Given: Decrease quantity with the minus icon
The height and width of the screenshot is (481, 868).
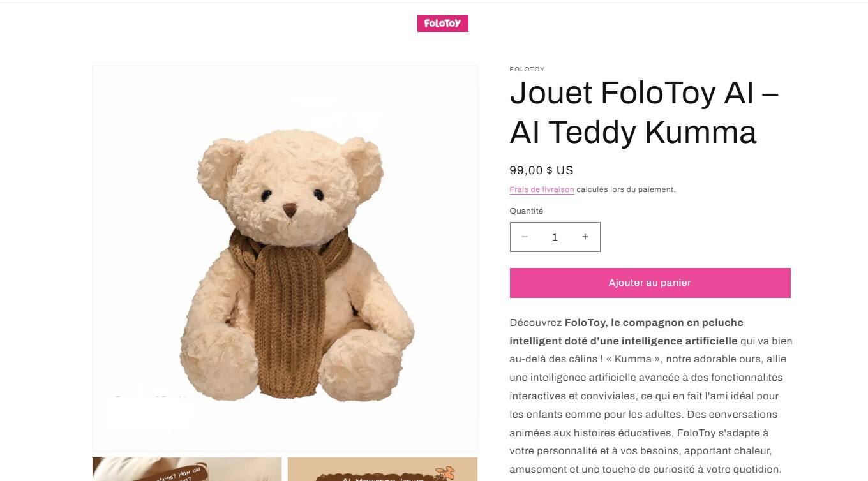Looking at the screenshot, I should point(525,237).
